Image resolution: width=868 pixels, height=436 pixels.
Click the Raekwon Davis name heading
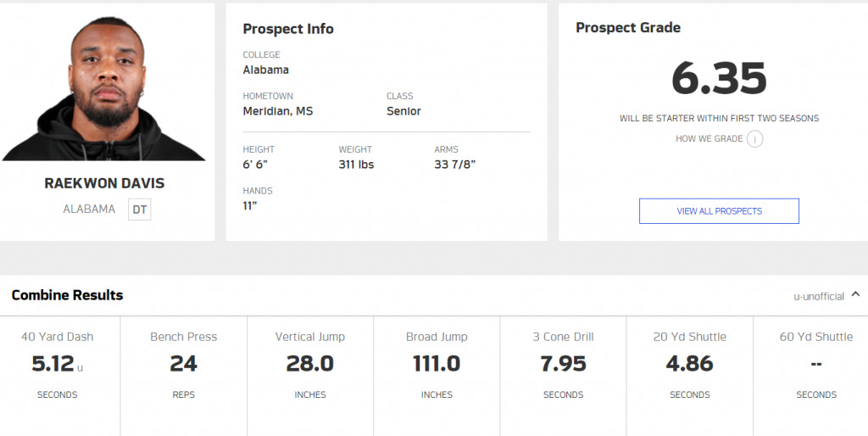pyautogui.click(x=104, y=183)
